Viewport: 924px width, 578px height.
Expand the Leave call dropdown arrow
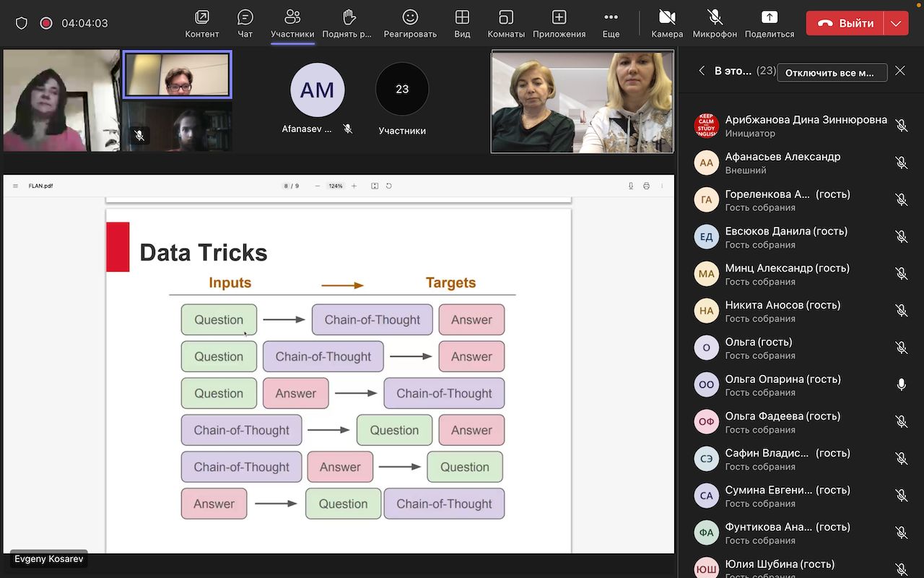coord(896,23)
